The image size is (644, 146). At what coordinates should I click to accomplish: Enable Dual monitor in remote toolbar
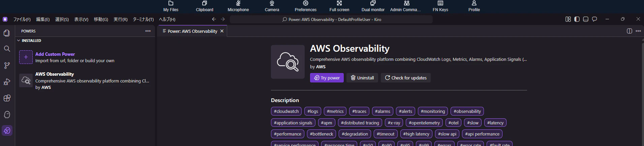click(x=373, y=6)
